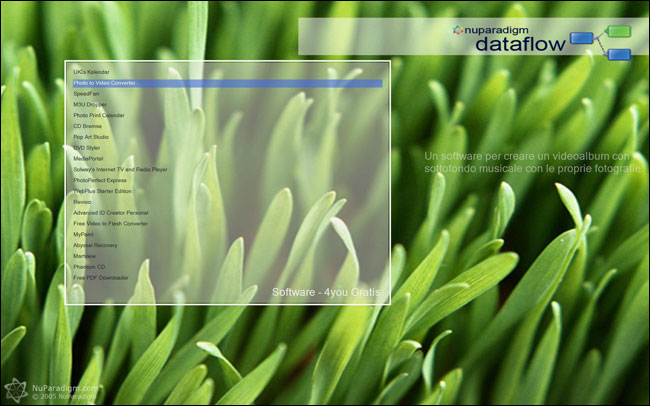The image size is (650, 406).
Task: Select UK's Kalendar in the list
Action: pos(92,72)
